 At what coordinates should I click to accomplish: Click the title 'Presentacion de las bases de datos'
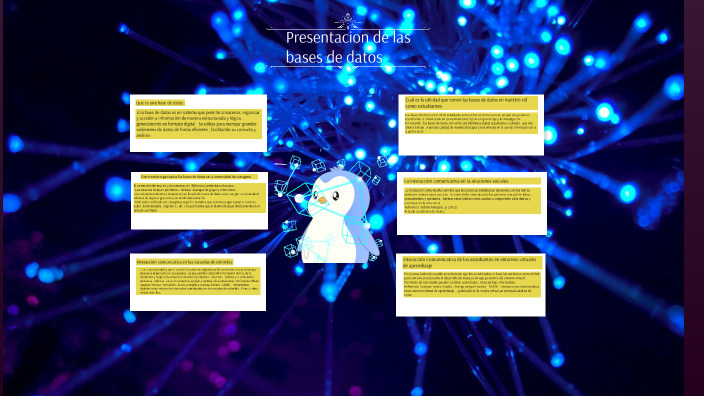348,47
